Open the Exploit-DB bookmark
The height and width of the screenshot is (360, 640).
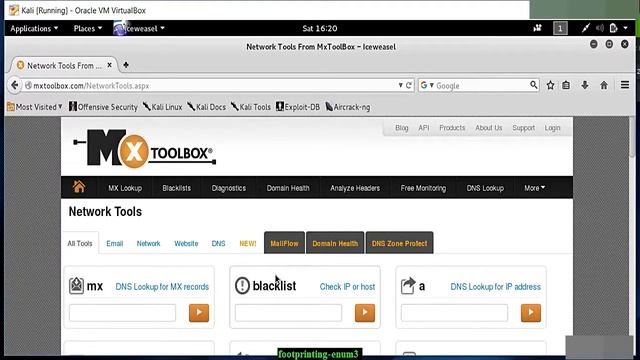298,107
